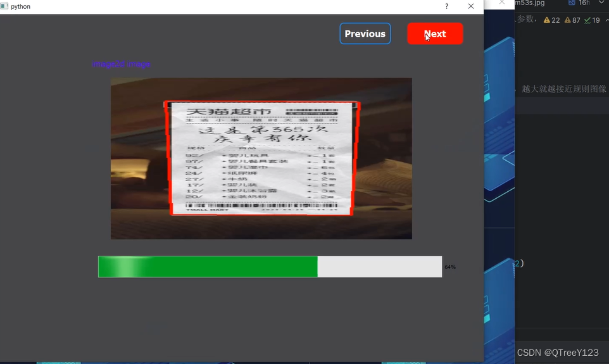The height and width of the screenshot is (364, 609).
Task: Close the background window behind the python dialog
Action: coord(502,3)
